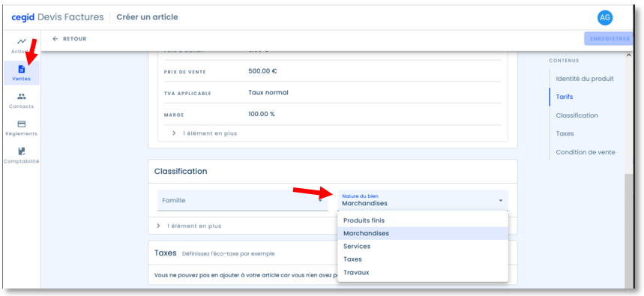Screen dimensions: 644x296
Task: Click the back arrow next to RETOUR
Action: pos(55,39)
